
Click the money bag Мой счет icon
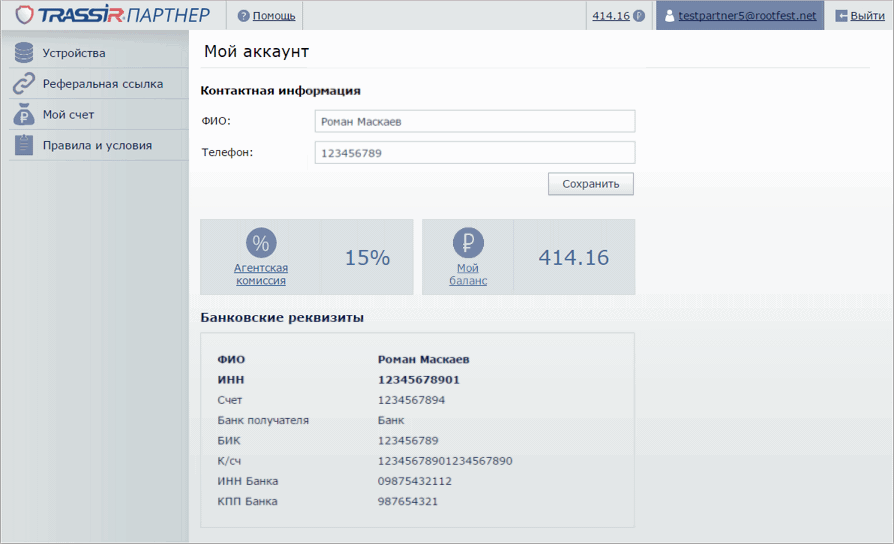click(24, 115)
